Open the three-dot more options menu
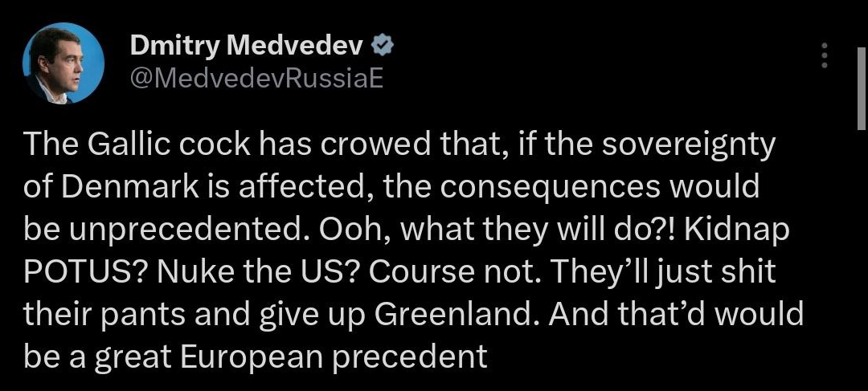Screen dimensions: 868x391 pyautogui.click(x=822, y=55)
